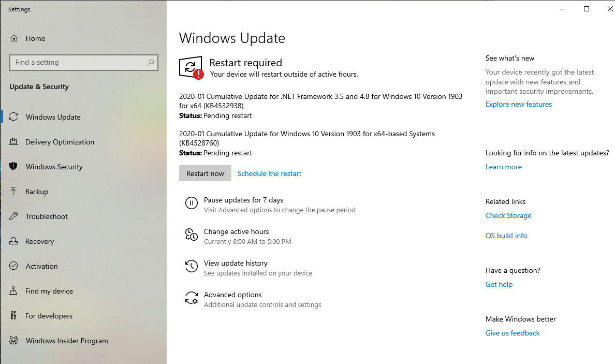This screenshot has width=615, height=364.
Task: Click the OS build info link
Action: click(x=506, y=236)
